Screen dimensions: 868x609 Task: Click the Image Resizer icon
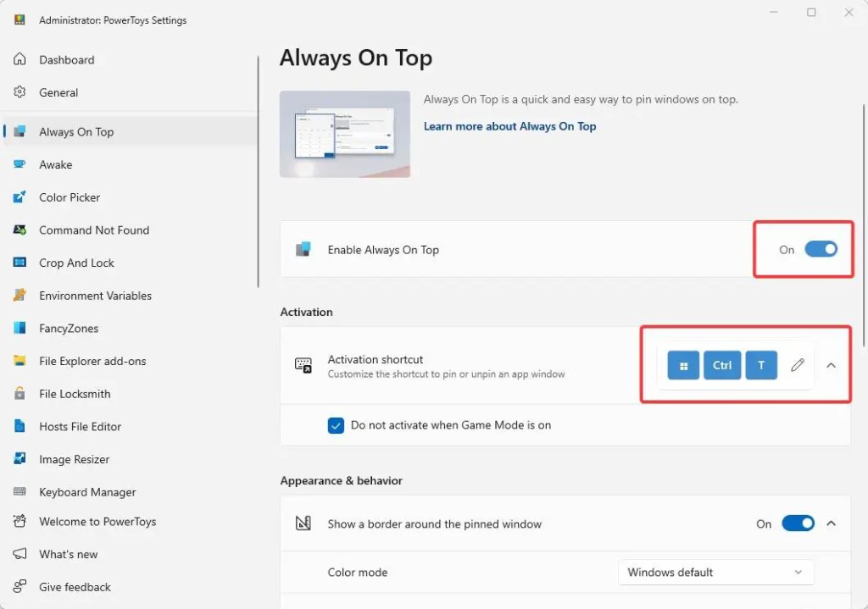tap(19, 458)
